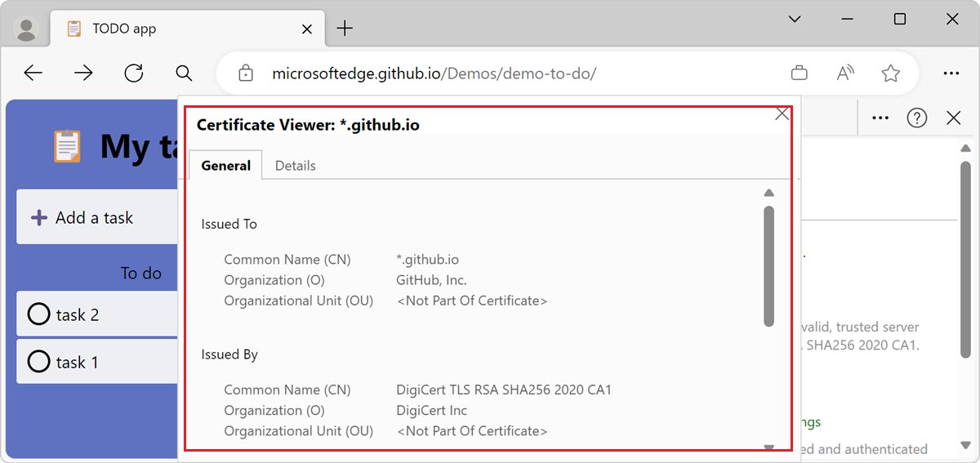Screen dimensions: 980x463
Task: Open browser Settings and more menu
Action: [x=951, y=73]
